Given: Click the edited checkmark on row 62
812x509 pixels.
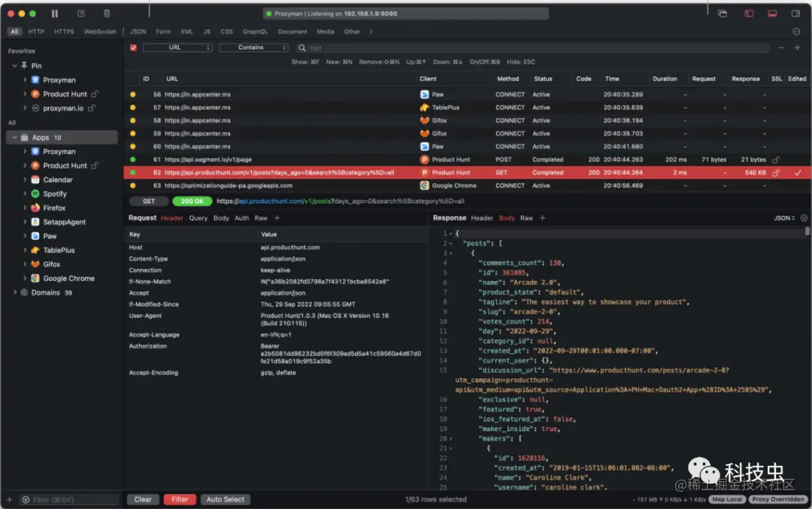Looking at the screenshot, I should point(798,172).
